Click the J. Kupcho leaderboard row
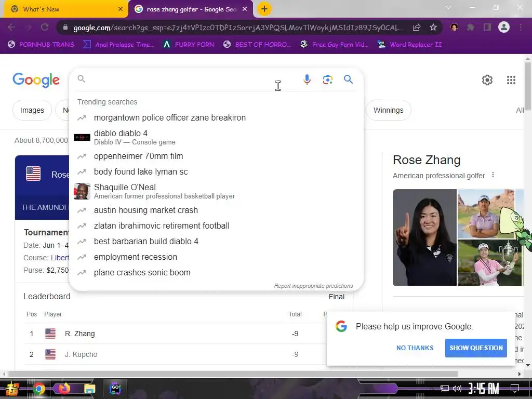This screenshot has height=399, width=532. 177,354
